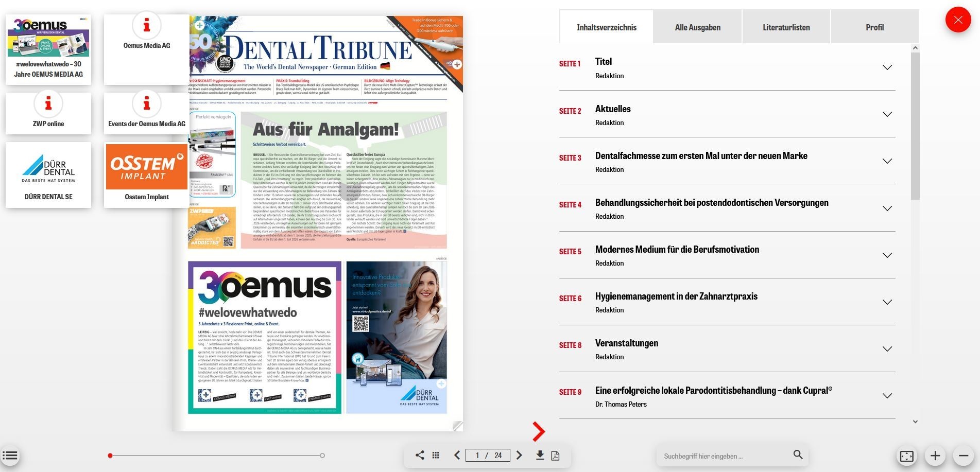Flip to next page with red chevron

tap(539, 431)
